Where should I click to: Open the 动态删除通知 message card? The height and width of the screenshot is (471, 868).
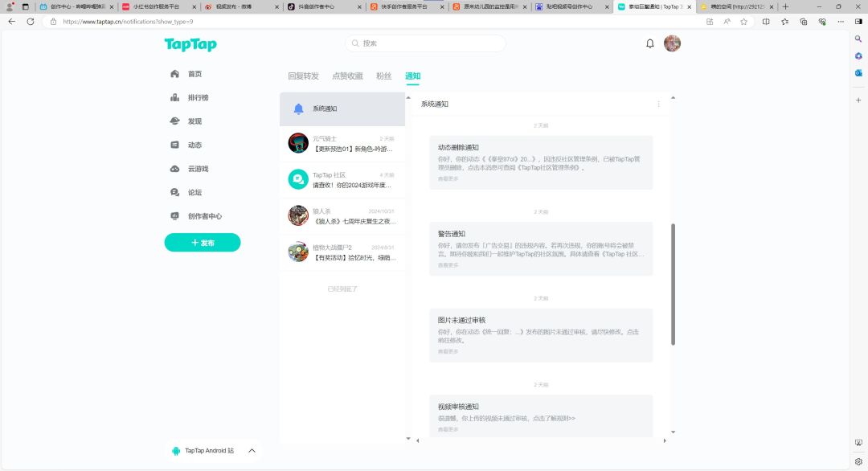(541, 162)
